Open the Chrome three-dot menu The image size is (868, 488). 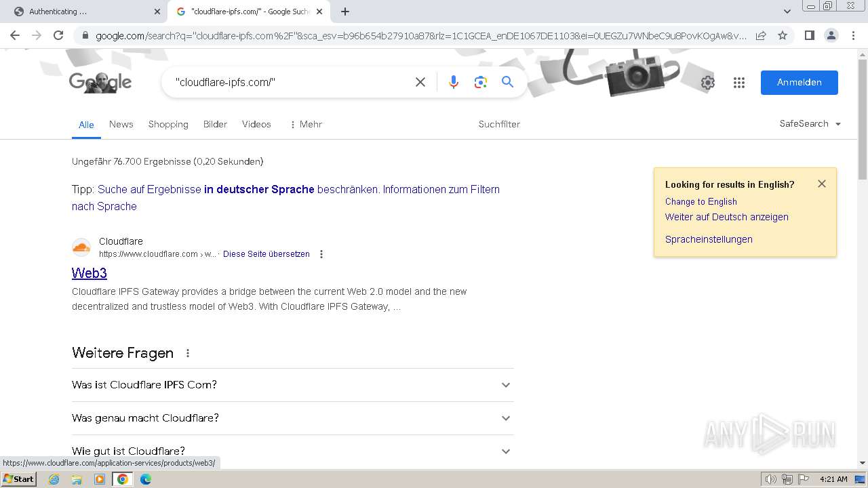(x=853, y=35)
